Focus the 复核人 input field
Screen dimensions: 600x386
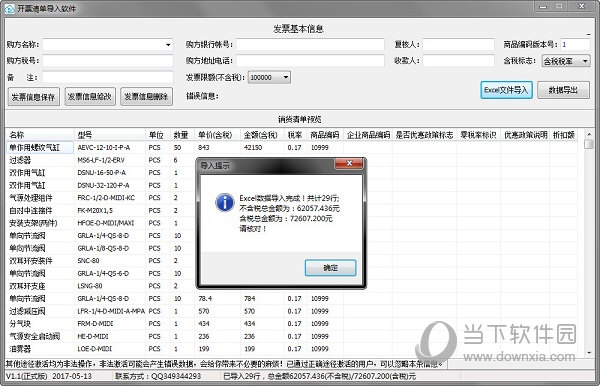458,44
